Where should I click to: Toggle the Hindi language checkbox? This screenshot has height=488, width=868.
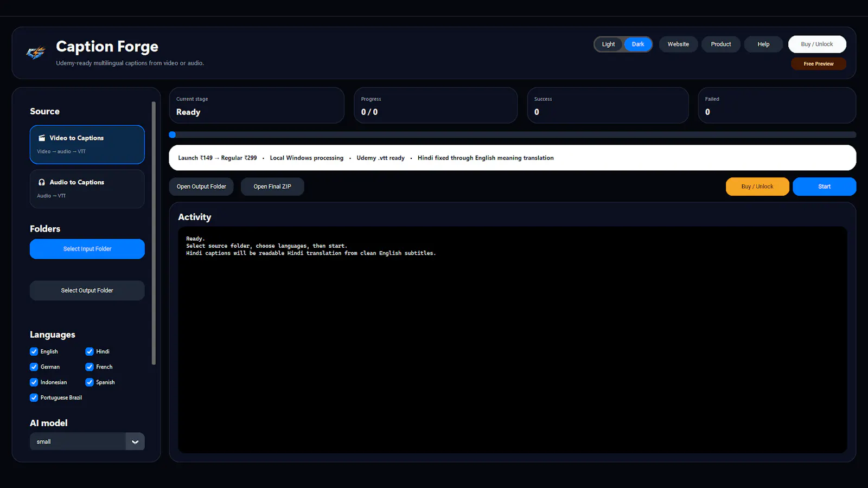[x=90, y=351]
